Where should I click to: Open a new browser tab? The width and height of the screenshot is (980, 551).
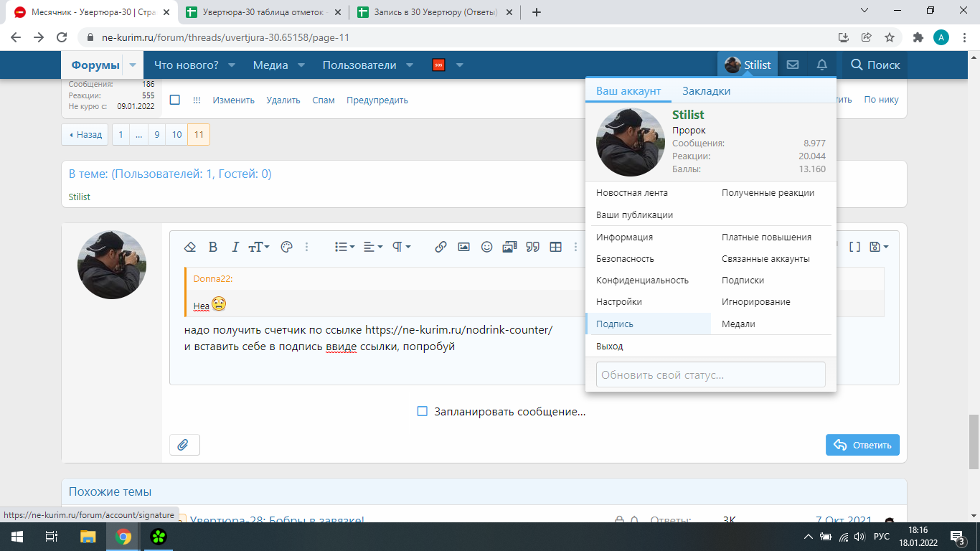click(x=537, y=12)
